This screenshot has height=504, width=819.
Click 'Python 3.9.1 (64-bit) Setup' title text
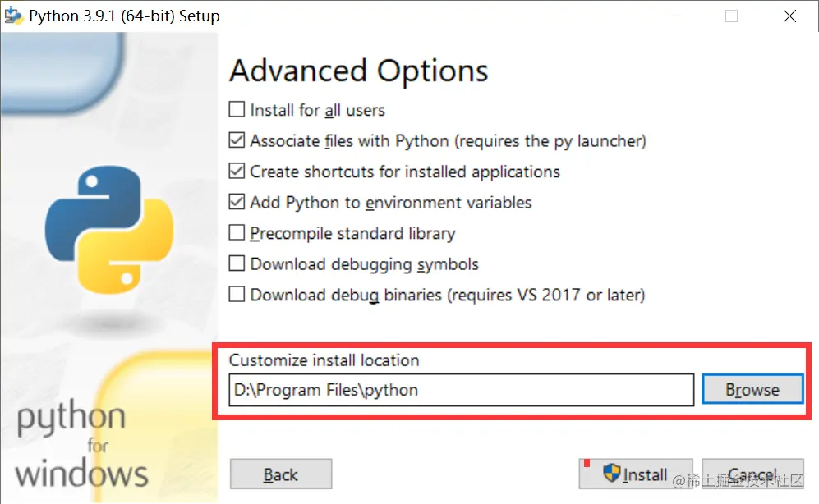[124, 16]
